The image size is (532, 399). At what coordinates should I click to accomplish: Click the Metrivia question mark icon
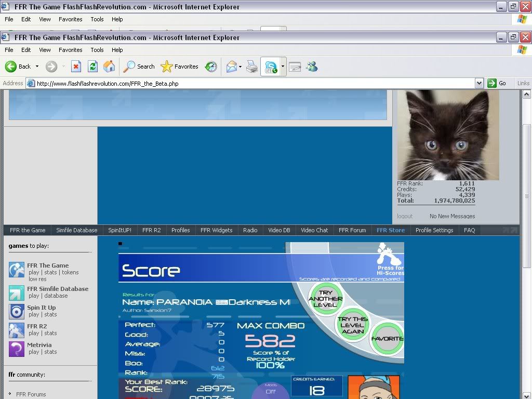(17, 349)
